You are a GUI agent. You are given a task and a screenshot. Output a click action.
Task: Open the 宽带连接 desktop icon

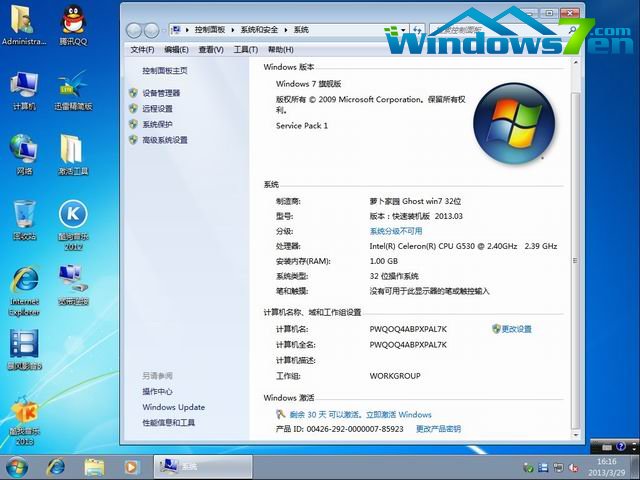[x=73, y=285]
